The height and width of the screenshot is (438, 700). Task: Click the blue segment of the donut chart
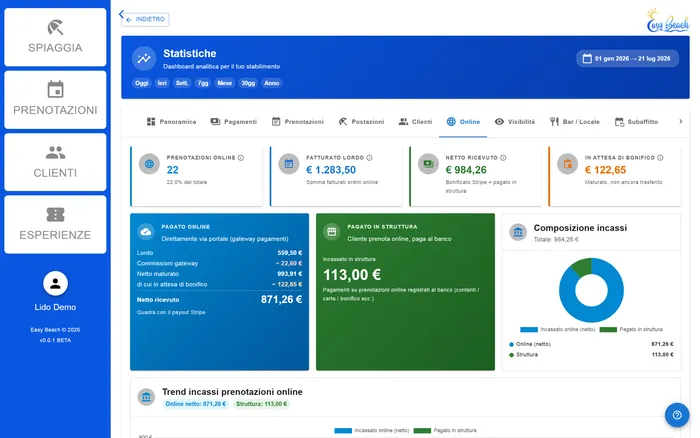592,314
